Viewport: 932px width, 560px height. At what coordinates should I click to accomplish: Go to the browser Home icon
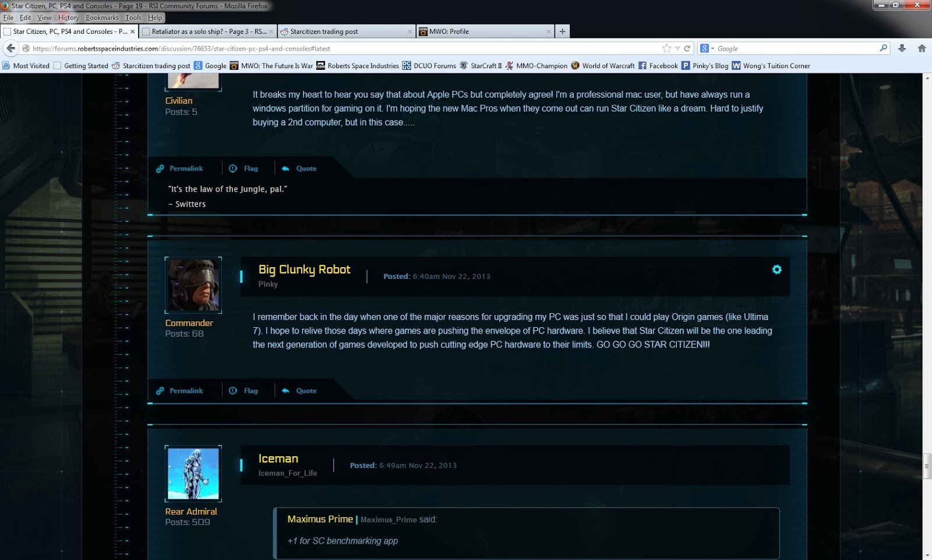922,48
